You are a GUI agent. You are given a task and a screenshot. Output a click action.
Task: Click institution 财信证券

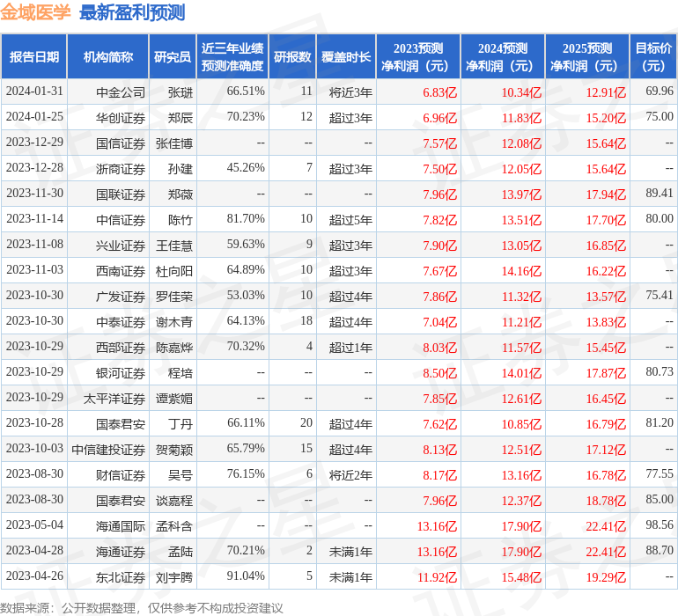121,474
